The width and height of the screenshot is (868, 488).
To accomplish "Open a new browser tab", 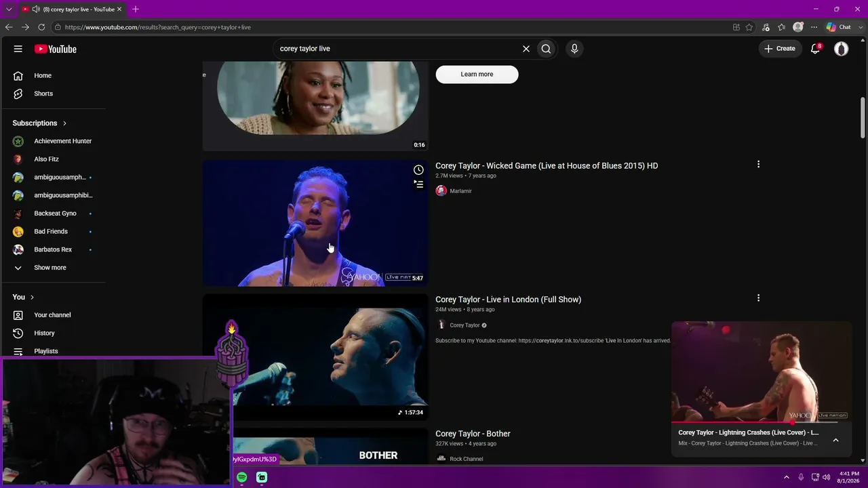I will click(136, 9).
